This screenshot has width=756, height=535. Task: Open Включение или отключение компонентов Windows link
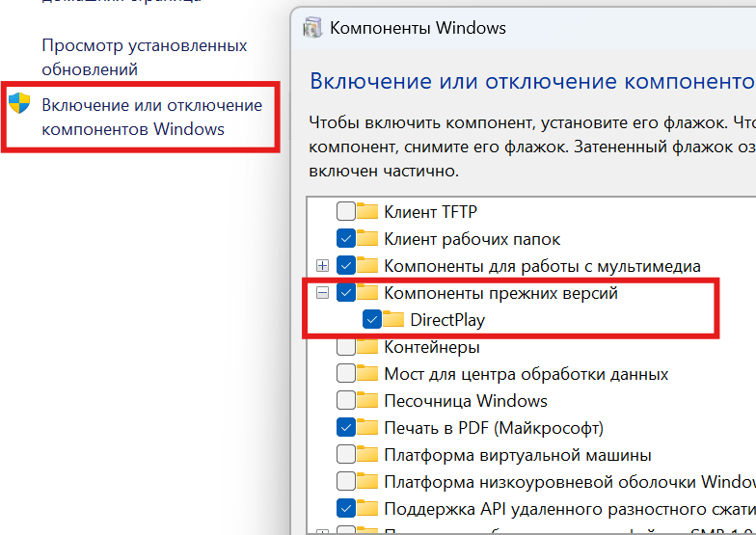pos(151,117)
